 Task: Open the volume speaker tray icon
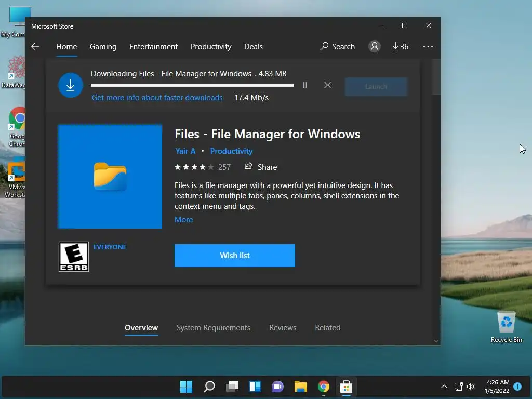point(471,387)
